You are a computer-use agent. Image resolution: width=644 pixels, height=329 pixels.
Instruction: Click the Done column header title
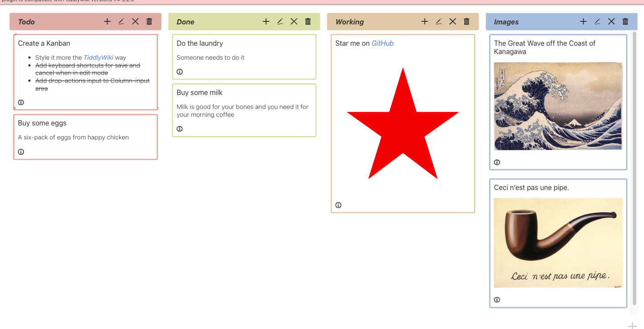coord(185,22)
